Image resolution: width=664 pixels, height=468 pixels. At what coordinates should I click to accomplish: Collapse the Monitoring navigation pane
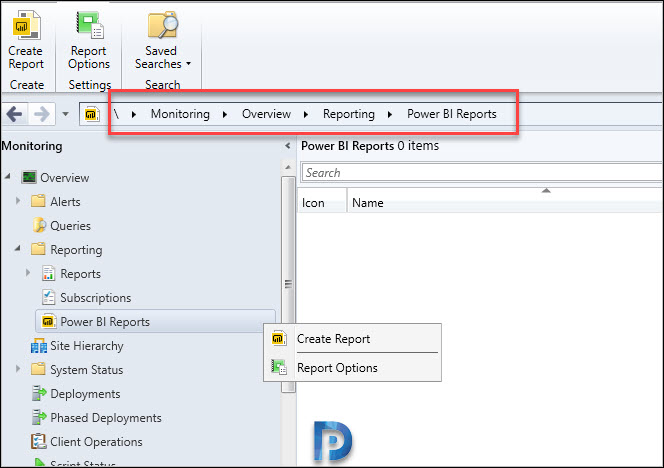click(288, 146)
